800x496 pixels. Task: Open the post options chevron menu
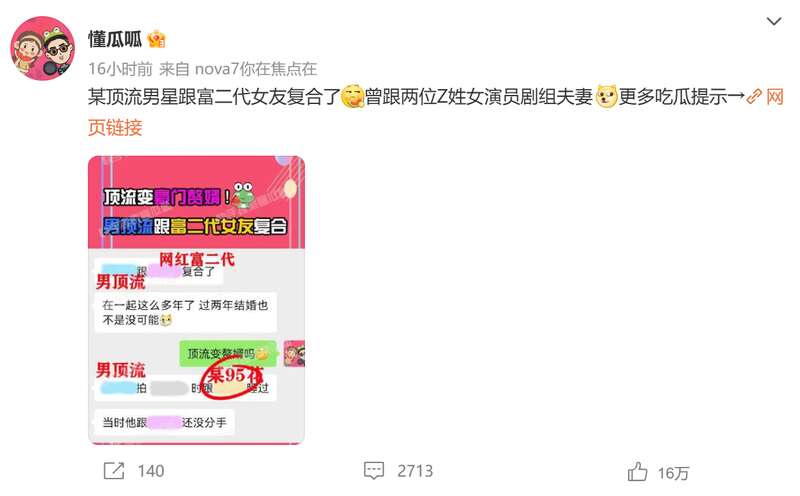click(773, 21)
